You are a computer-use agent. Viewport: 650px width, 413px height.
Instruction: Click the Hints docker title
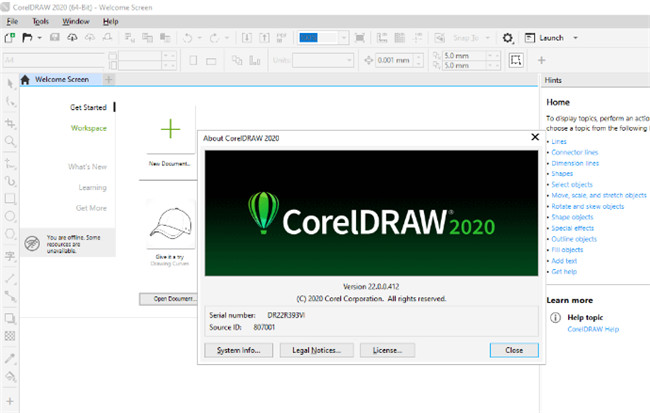(553, 80)
